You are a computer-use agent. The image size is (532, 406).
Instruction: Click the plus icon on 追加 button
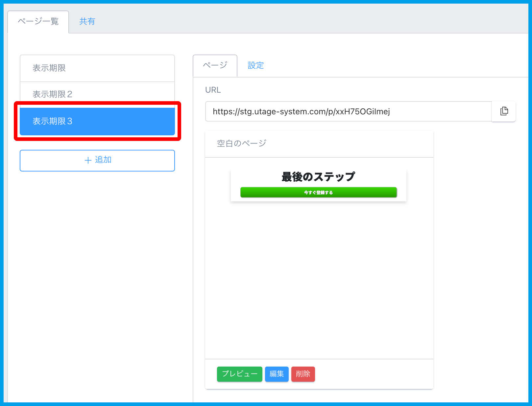click(88, 160)
